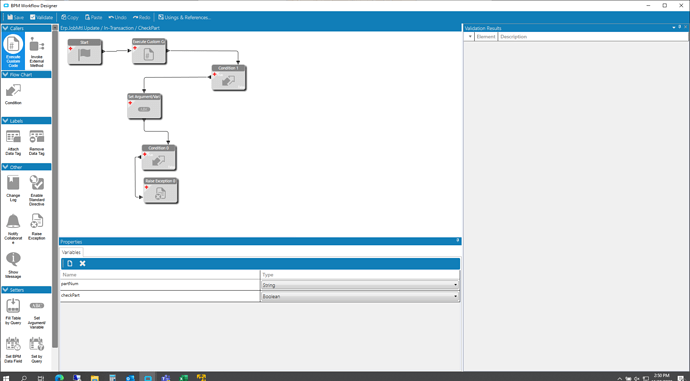Click the Validate toolbar button
Screen dimensions: 690x381
click(x=41, y=17)
